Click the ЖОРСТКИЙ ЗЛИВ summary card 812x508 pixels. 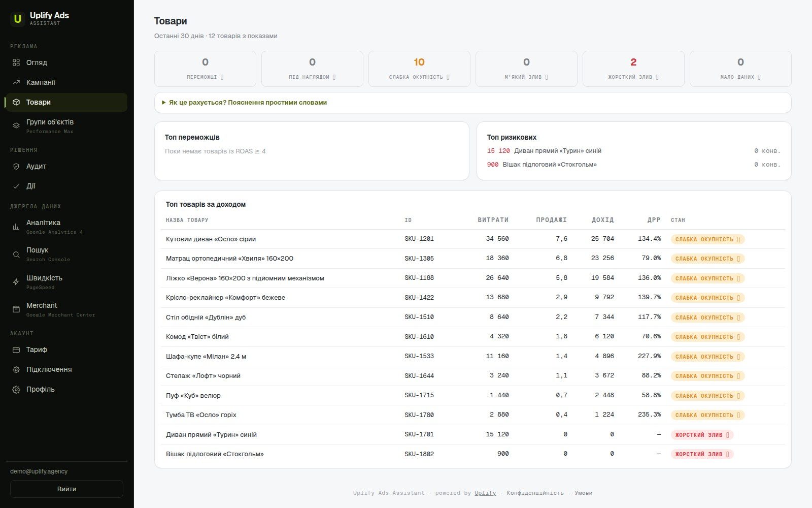click(x=633, y=69)
